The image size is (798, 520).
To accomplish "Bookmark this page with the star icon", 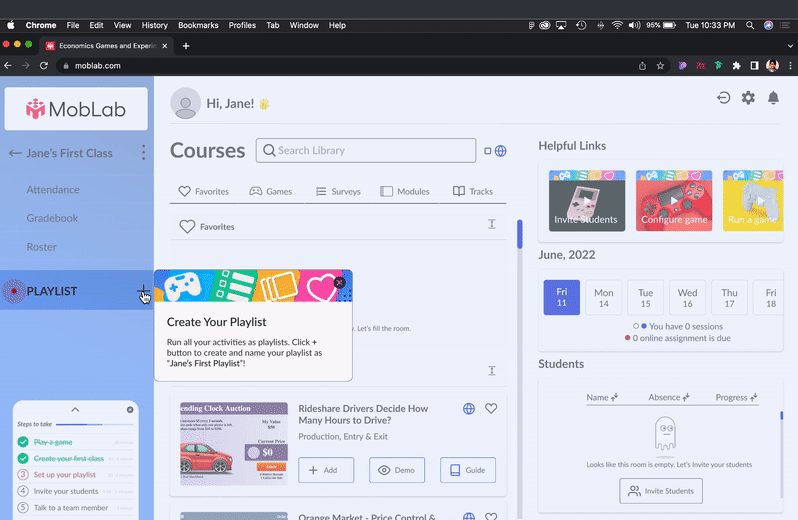I will (x=660, y=66).
